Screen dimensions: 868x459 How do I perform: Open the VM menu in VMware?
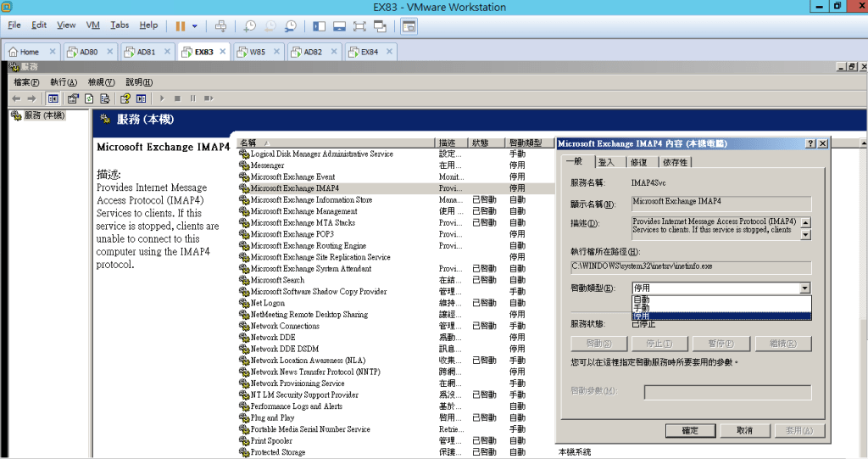[93, 25]
